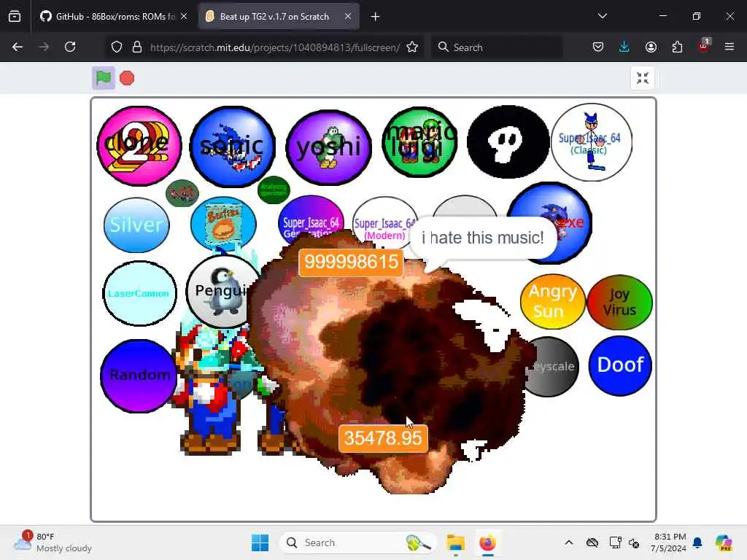This screenshot has height=560, width=747.
Task: Select the Joy Virus button
Action: click(x=619, y=302)
